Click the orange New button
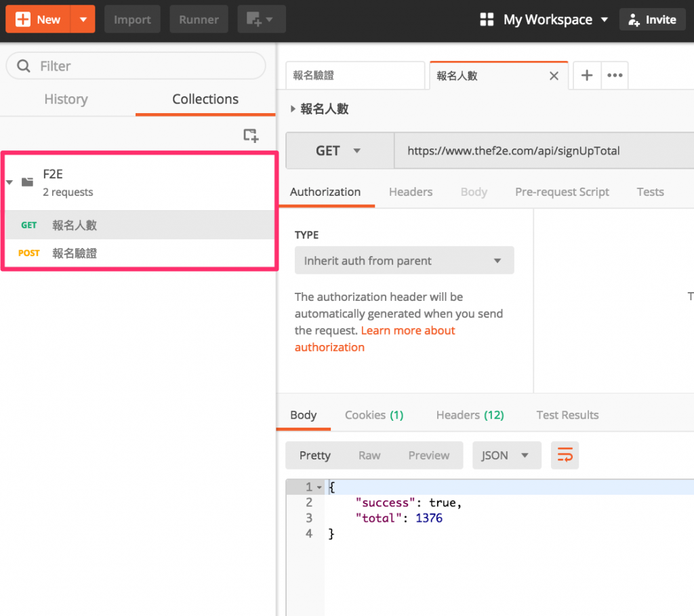 click(38, 20)
